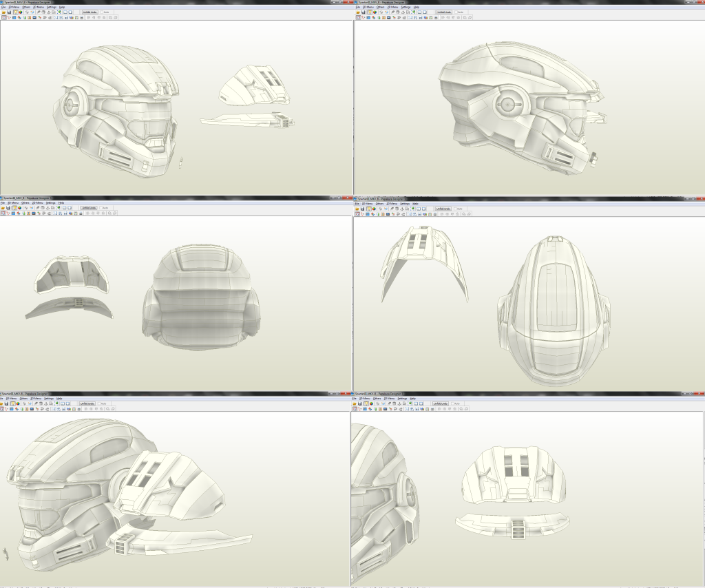The height and width of the screenshot is (588, 705).
Task: Select the top-view helmet model in middle-right window
Action: [x=554, y=311]
